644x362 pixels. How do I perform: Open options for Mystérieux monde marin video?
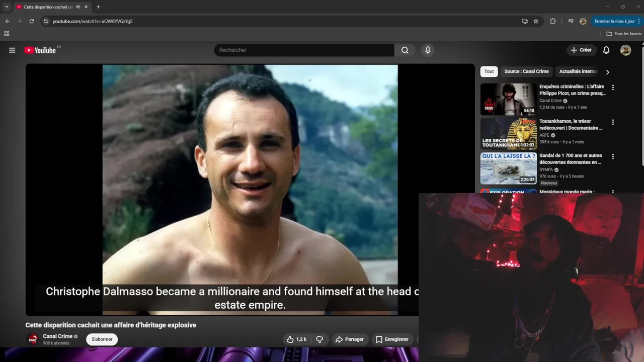pyautogui.click(x=613, y=192)
